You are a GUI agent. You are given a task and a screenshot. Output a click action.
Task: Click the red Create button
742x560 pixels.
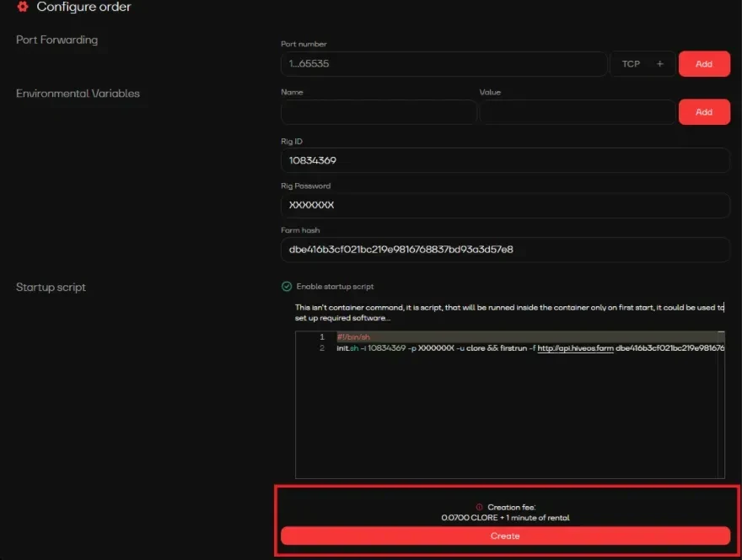pos(505,536)
